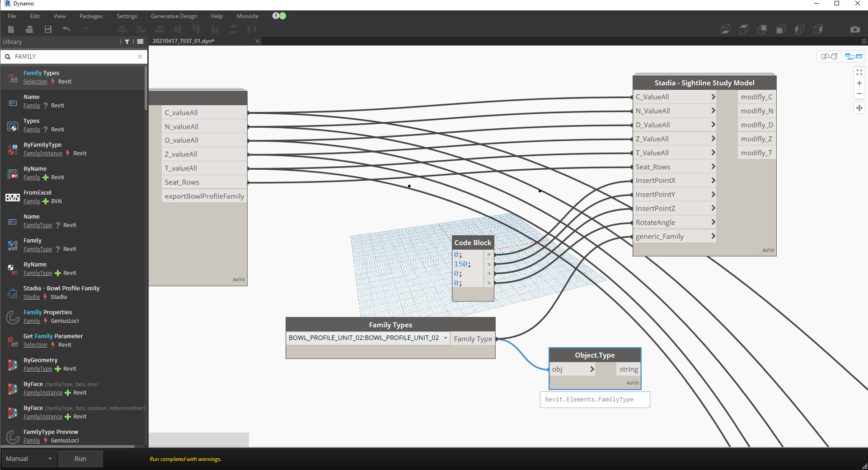Select the Family Types Selection library item
The width and height of the screenshot is (868, 470).
point(72,78)
